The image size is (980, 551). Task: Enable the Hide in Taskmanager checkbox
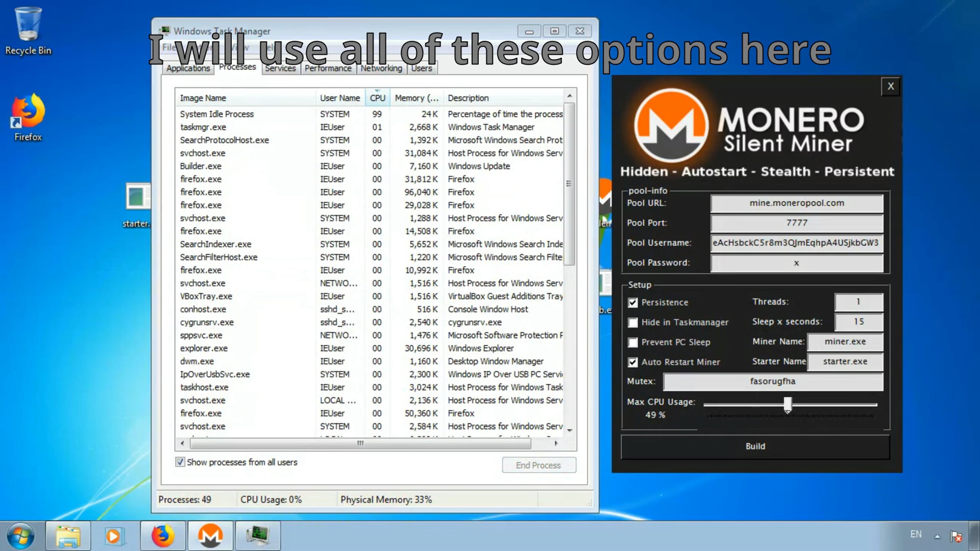click(633, 322)
